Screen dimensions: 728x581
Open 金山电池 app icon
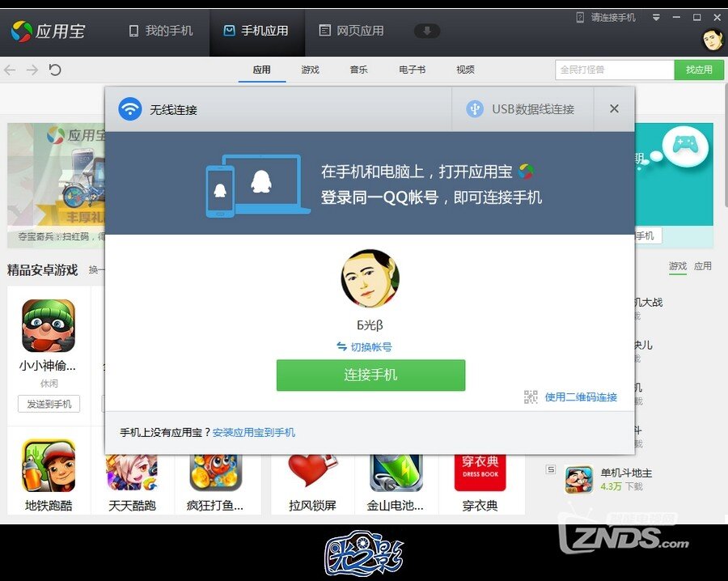[396, 473]
